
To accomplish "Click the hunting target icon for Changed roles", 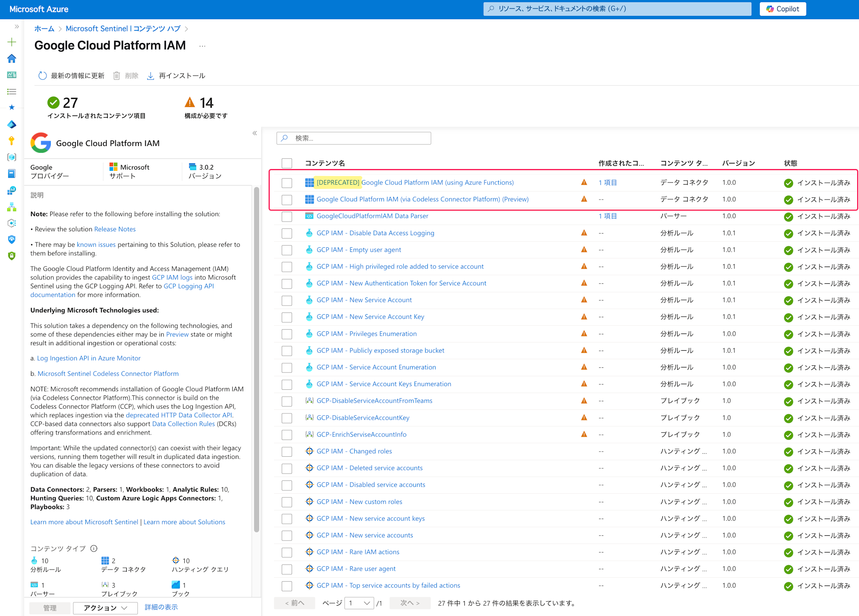I will point(309,451).
